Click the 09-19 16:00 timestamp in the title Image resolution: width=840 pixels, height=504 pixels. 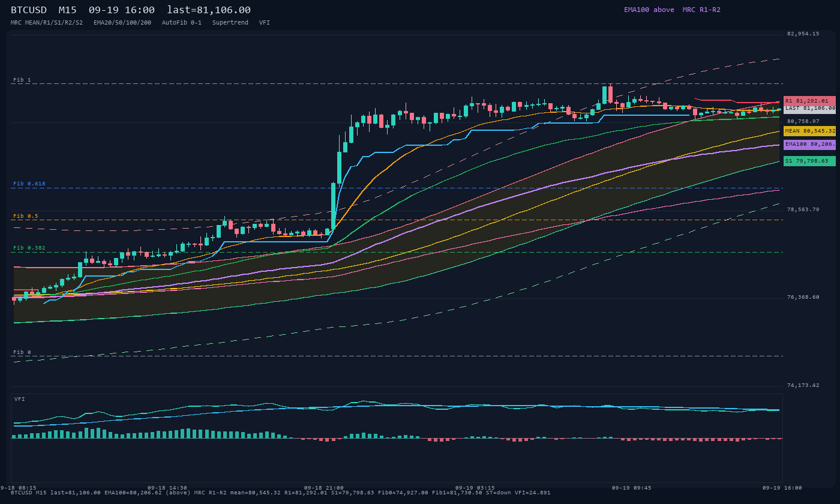(121, 10)
